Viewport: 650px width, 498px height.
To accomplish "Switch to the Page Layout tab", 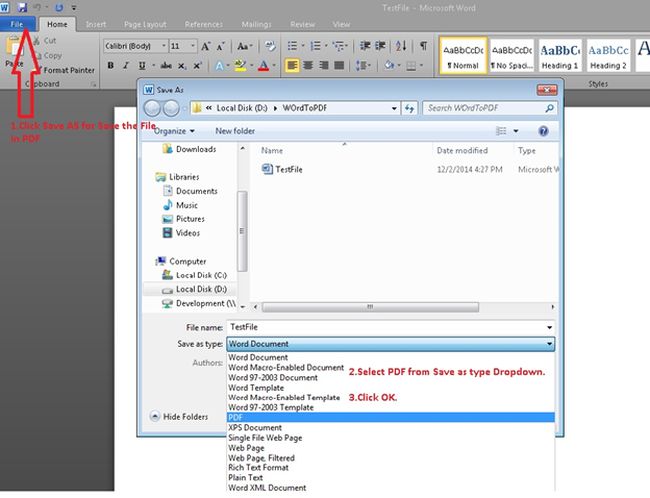I will click(145, 24).
